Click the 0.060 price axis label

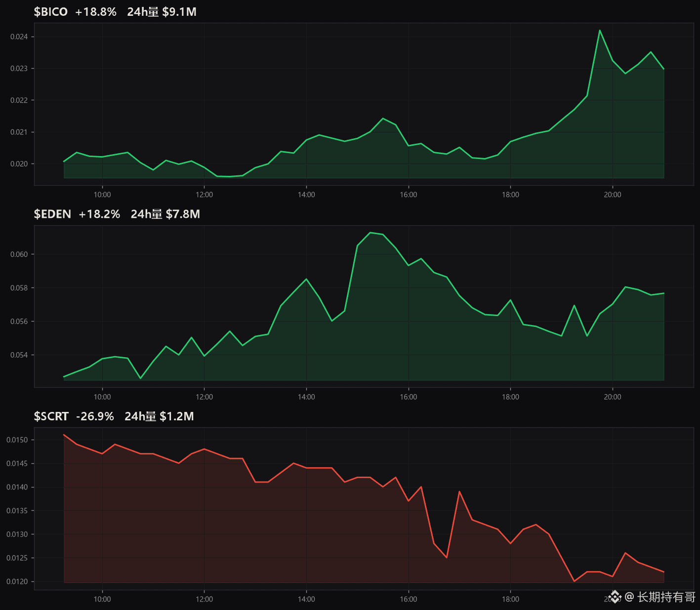(19, 254)
